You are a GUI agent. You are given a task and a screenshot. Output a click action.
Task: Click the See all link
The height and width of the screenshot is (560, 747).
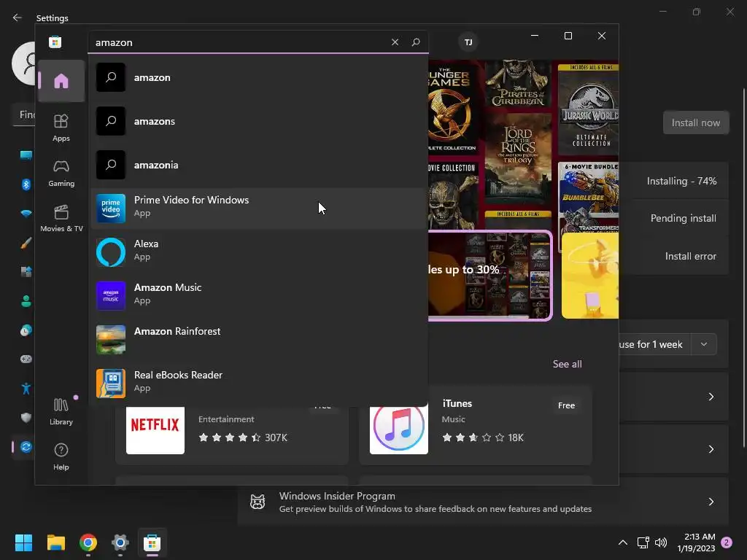(x=567, y=365)
